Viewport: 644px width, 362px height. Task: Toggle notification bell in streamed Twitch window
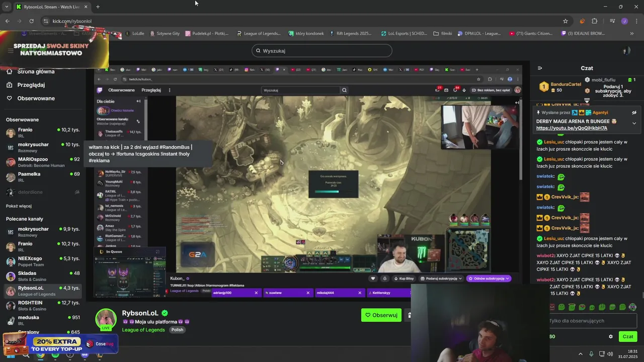coord(385,279)
